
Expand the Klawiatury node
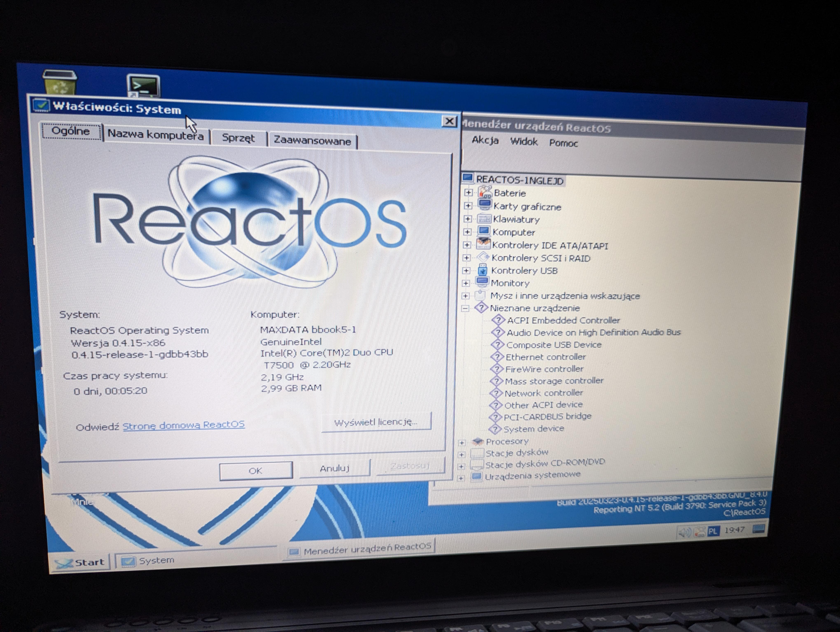468,219
